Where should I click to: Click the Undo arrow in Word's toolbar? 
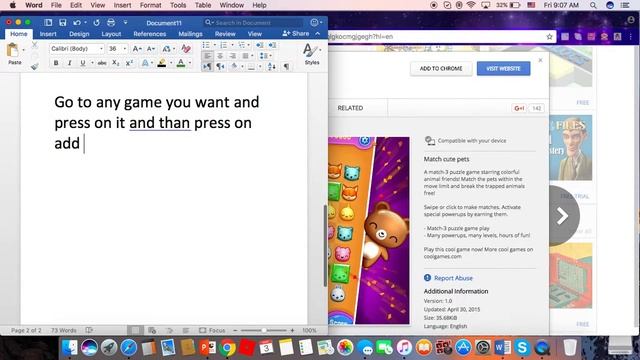pyautogui.click(x=76, y=22)
